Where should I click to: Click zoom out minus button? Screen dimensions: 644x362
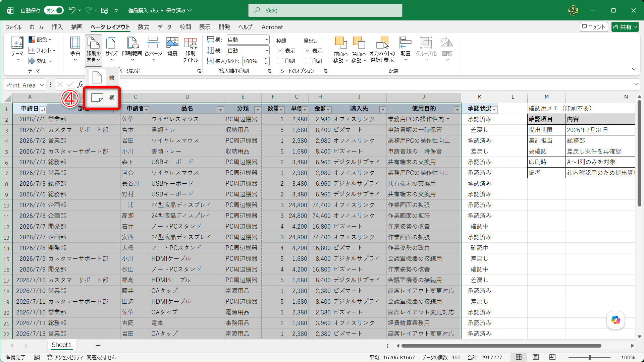[565, 357]
